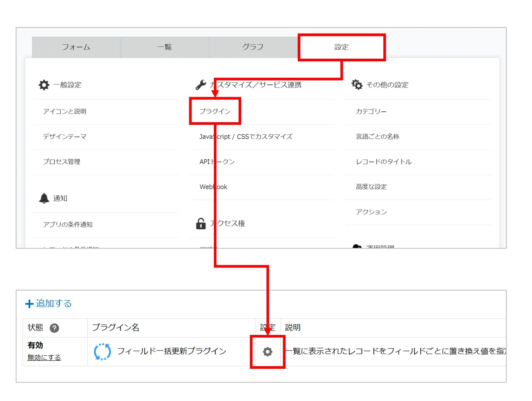The width and height of the screenshot is (532, 401).
Task: Click the 状態 column header
Action: 35,327
